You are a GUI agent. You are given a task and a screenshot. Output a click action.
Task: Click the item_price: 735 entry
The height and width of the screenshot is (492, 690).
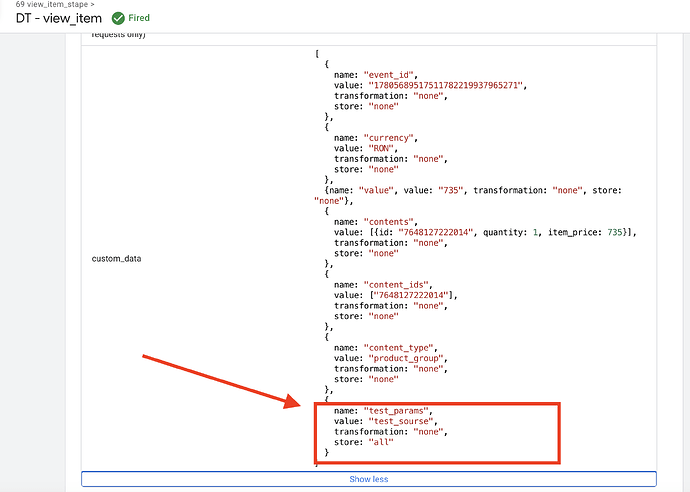[585, 232]
